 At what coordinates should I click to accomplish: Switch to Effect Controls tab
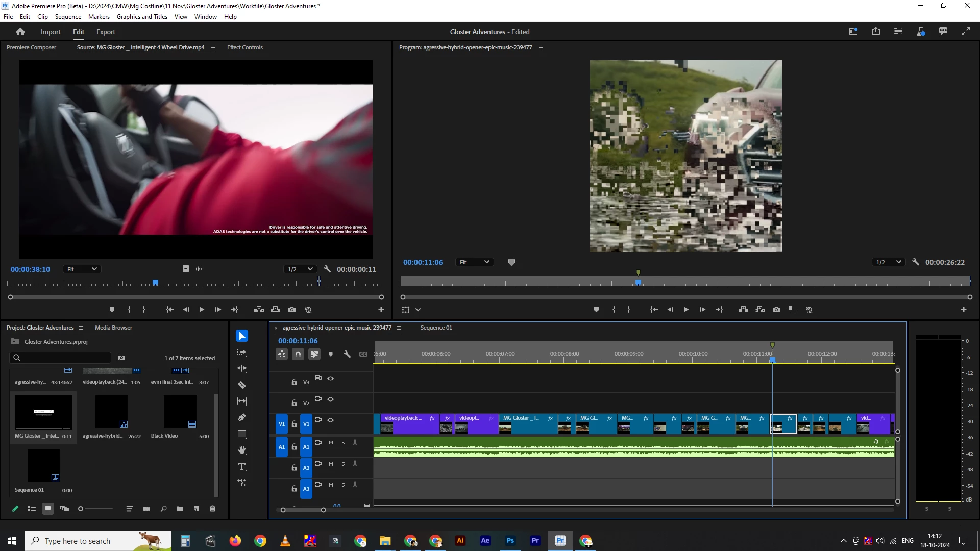coord(245,47)
